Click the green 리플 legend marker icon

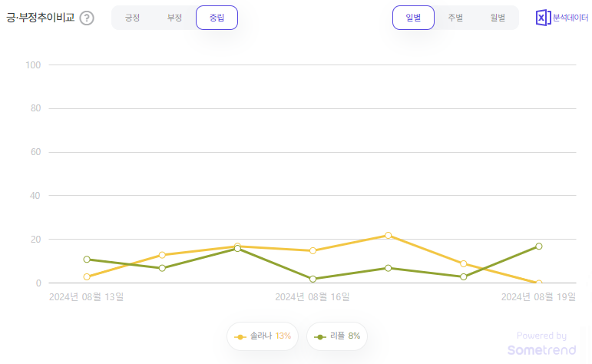click(319, 336)
